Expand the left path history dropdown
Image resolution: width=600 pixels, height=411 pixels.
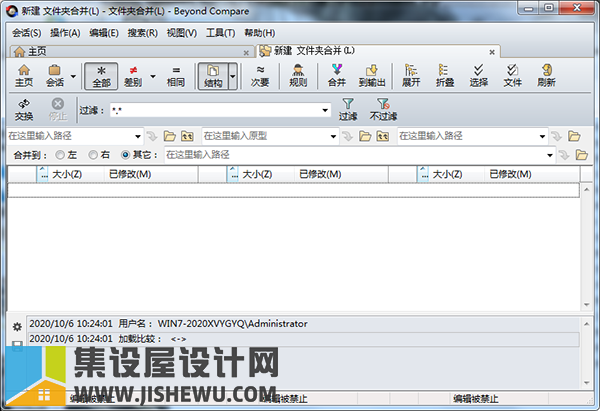[x=138, y=136]
